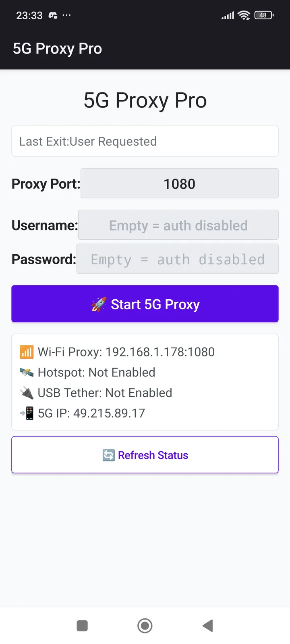This screenshot has width=290, height=644.
Task: Click the Hotspot satellite icon
Action: coord(27,372)
